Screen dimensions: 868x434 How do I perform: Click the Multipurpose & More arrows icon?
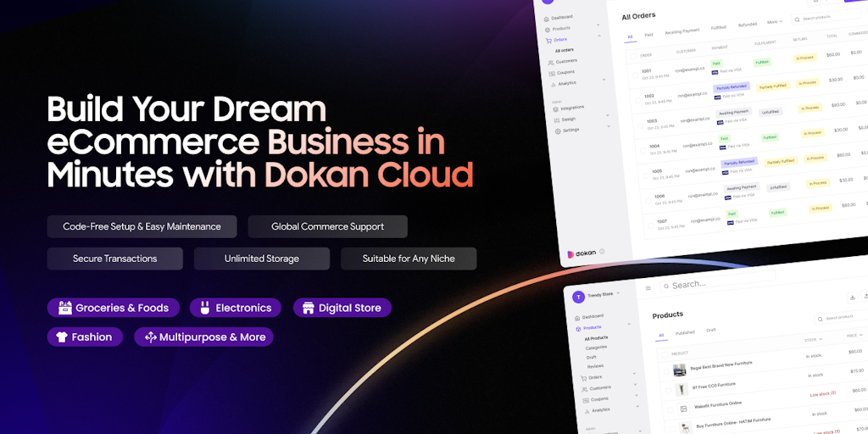click(x=150, y=337)
